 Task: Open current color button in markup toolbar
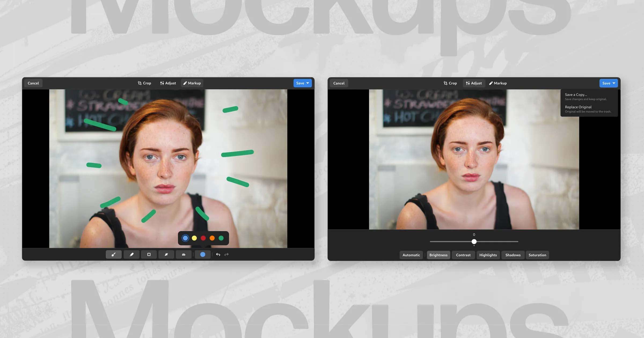click(x=203, y=255)
